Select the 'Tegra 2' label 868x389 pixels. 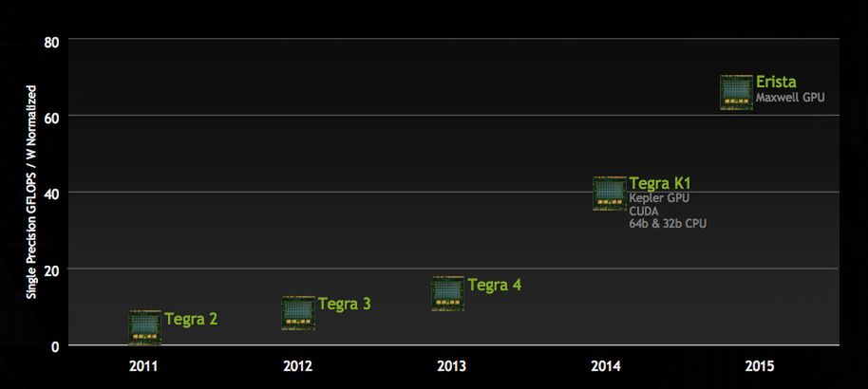tap(192, 320)
